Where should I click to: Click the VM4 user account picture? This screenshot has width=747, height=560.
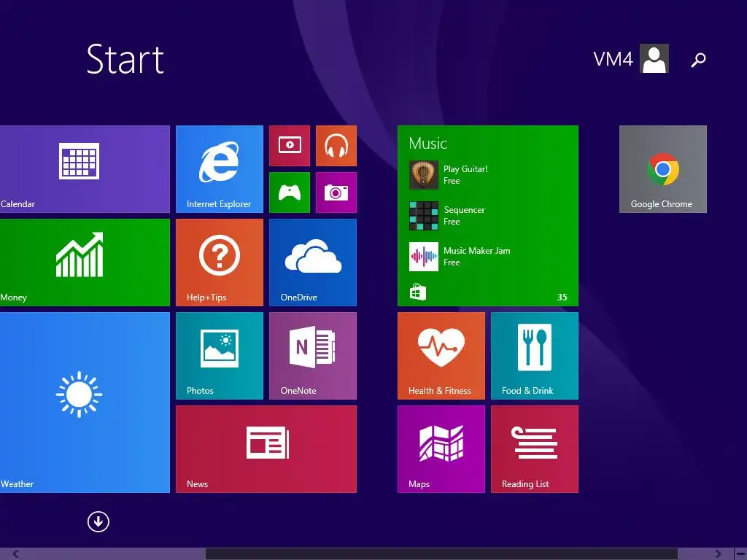[x=654, y=58]
